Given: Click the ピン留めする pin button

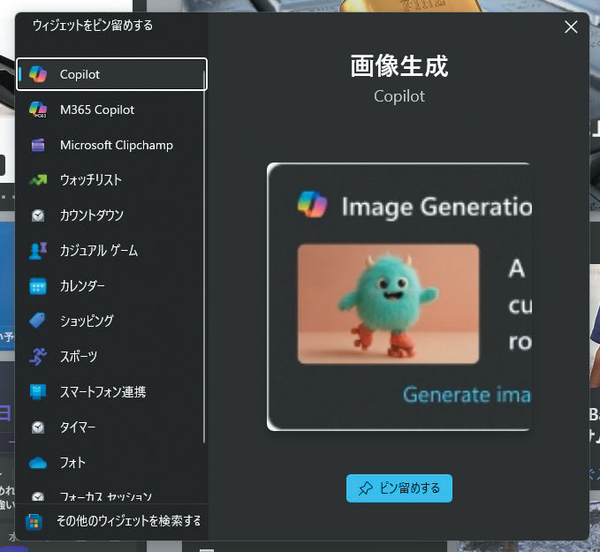Looking at the screenshot, I should coord(399,488).
